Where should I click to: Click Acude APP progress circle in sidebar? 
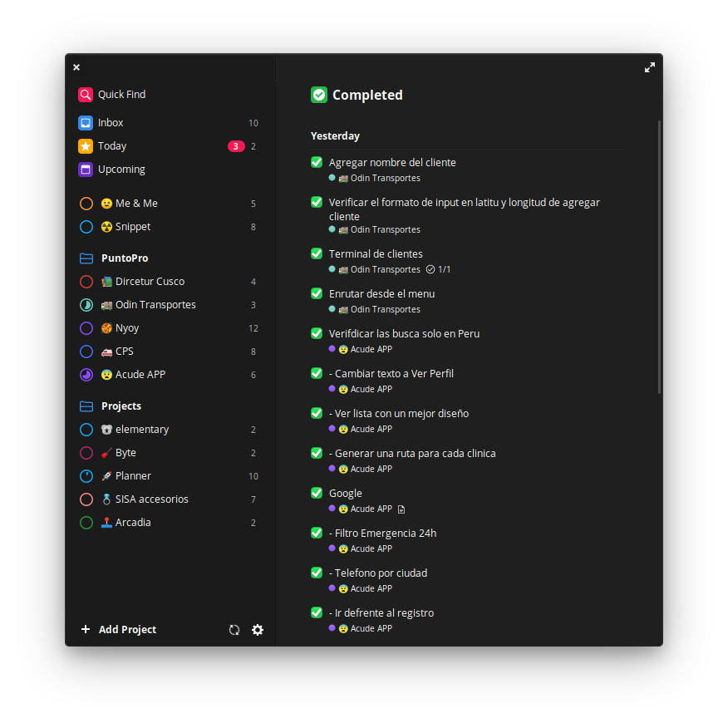[x=86, y=374]
